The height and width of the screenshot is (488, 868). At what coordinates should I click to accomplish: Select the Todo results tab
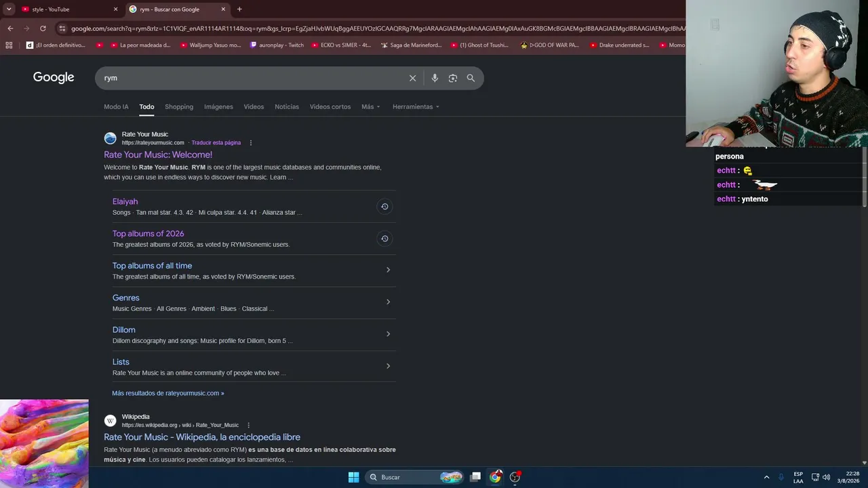tap(146, 107)
